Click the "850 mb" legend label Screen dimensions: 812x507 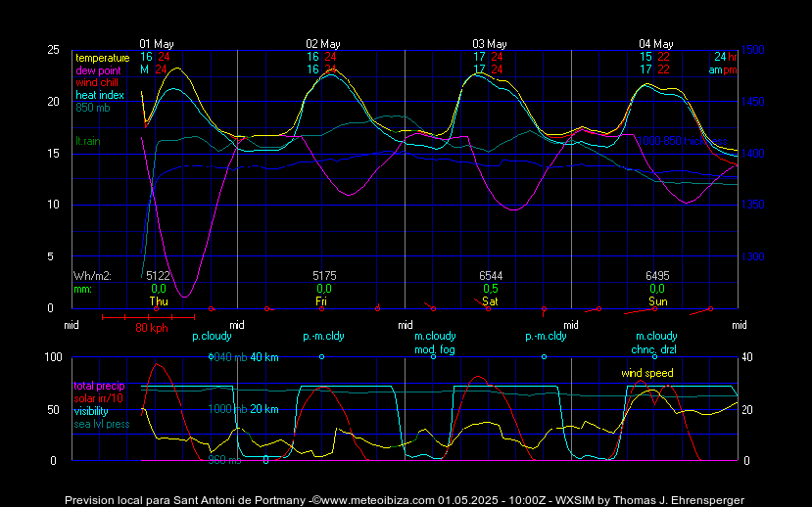coord(93,108)
